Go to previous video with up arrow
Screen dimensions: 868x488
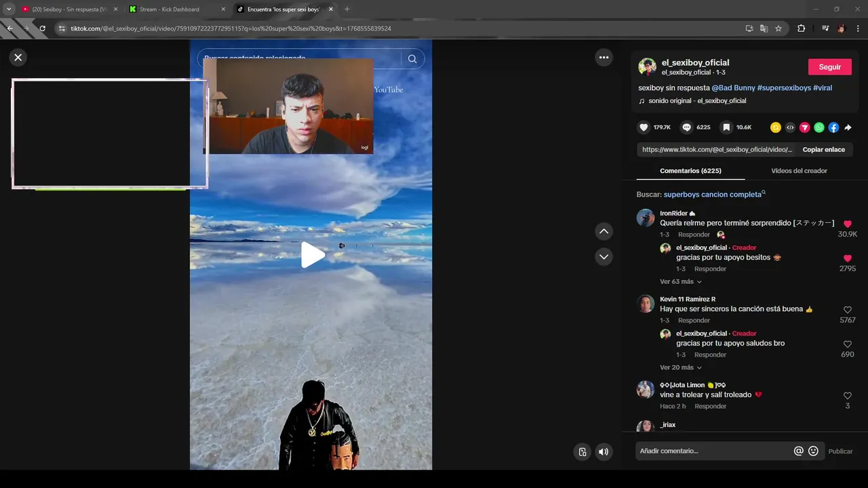click(x=604, y=232)
